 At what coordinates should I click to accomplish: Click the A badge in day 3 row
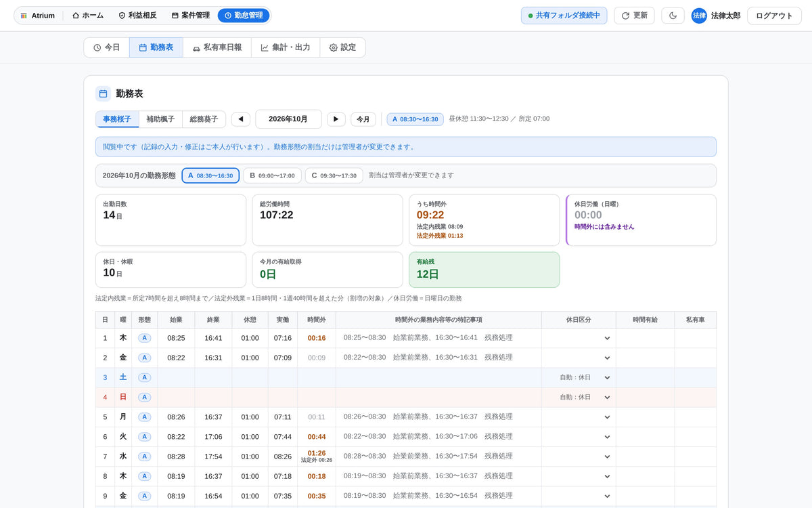click(x=144, y=377)
